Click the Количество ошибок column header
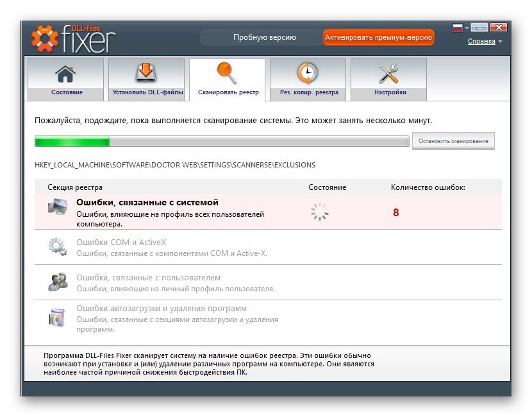The width and height of the screenshot is (532, 417). (x=428, y=187)
